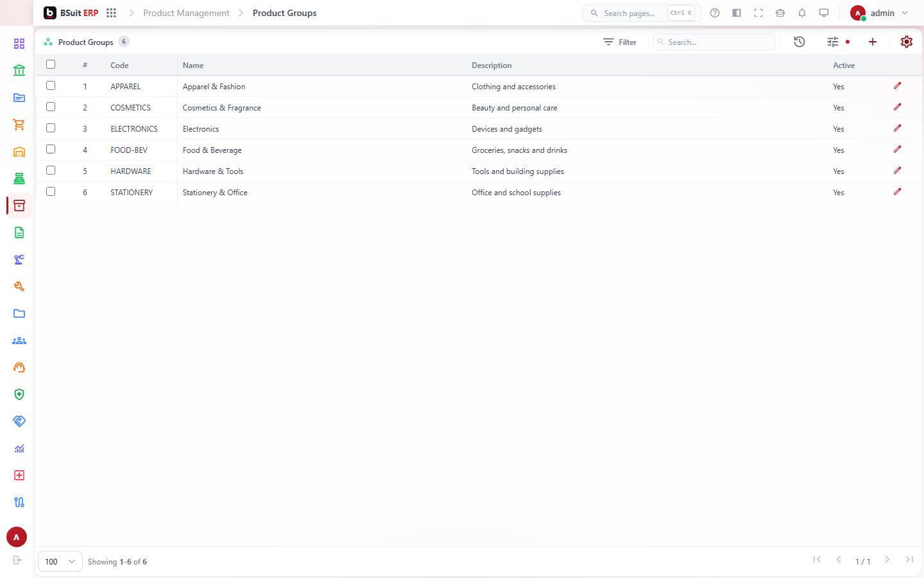Go to the next page

(x=887, y=559)
